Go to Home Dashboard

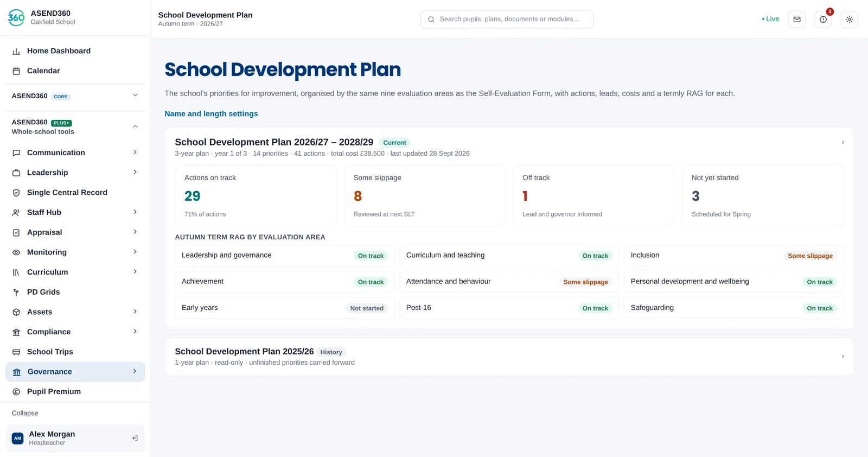(x=75, y=51)
